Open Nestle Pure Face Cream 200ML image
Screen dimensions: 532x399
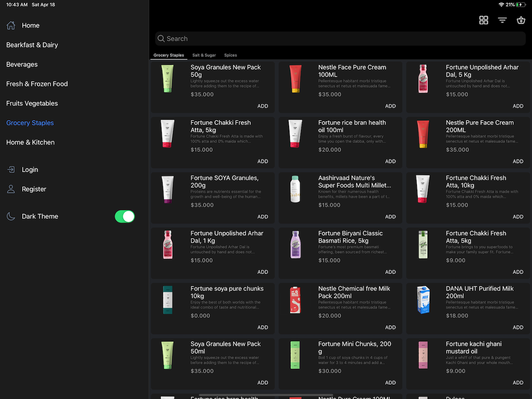423,134
